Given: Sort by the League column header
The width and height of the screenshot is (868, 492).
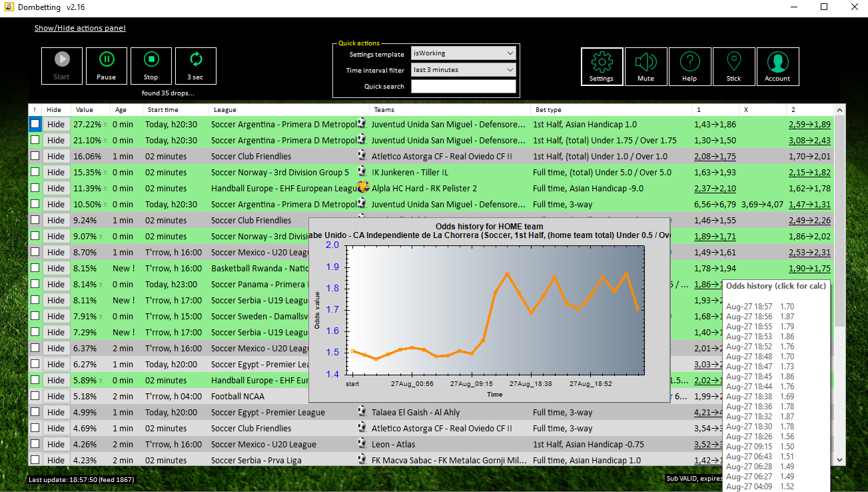Looking at the screenshot, I should (x=289, y=109).
